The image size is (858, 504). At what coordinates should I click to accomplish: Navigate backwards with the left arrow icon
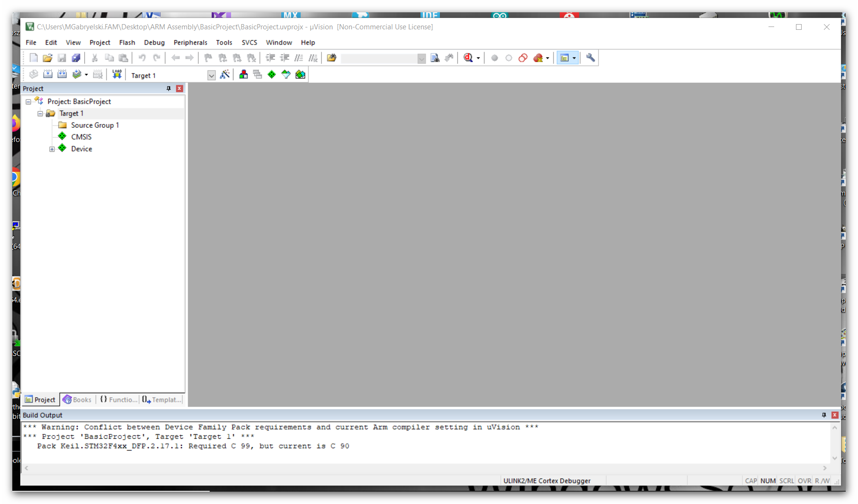tap(175, 58)
